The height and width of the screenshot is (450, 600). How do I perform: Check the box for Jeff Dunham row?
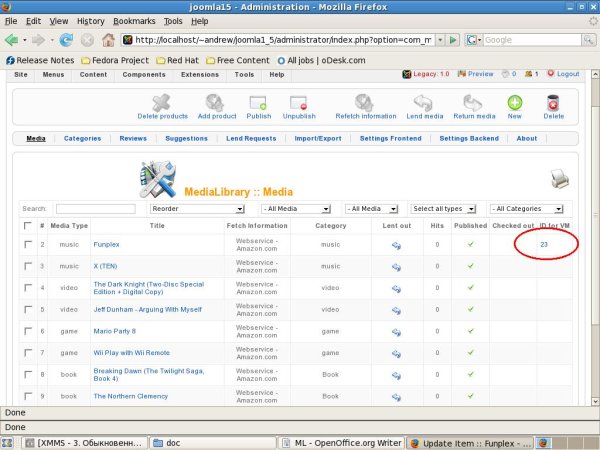(x=28, y=309)
